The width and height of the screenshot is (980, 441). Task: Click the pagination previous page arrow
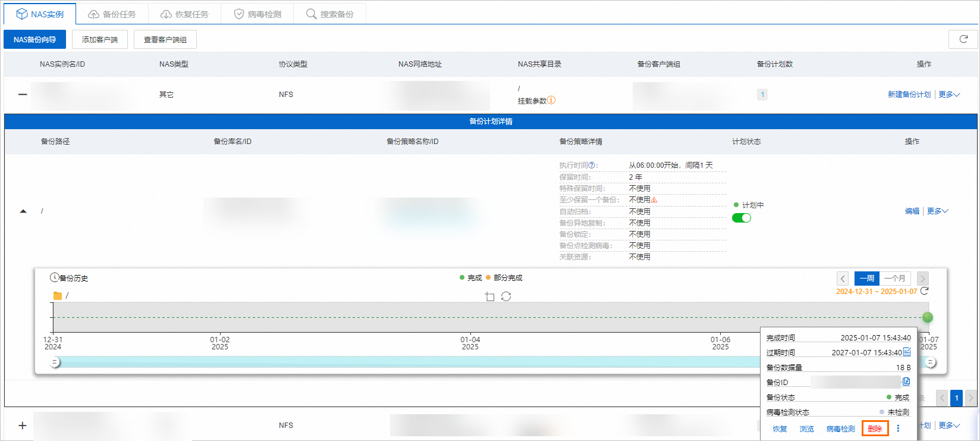coord(942,398)
